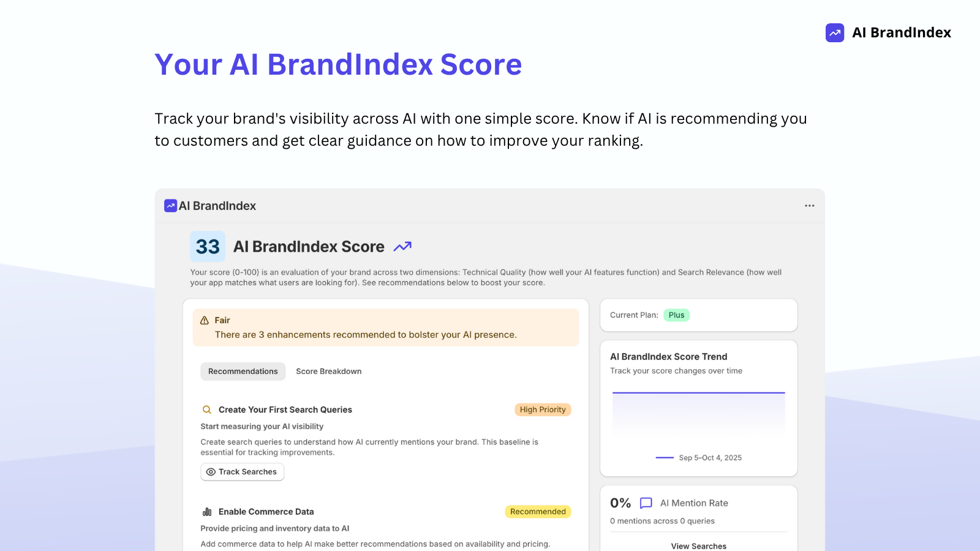
Task: Click the Sep 5–Oct 4, 2025 chart legend
Action: 698,457
